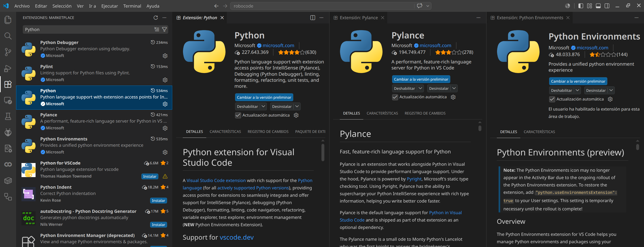644x247 pixels.
Task: Open Source Control view icon
Action: 8,52
